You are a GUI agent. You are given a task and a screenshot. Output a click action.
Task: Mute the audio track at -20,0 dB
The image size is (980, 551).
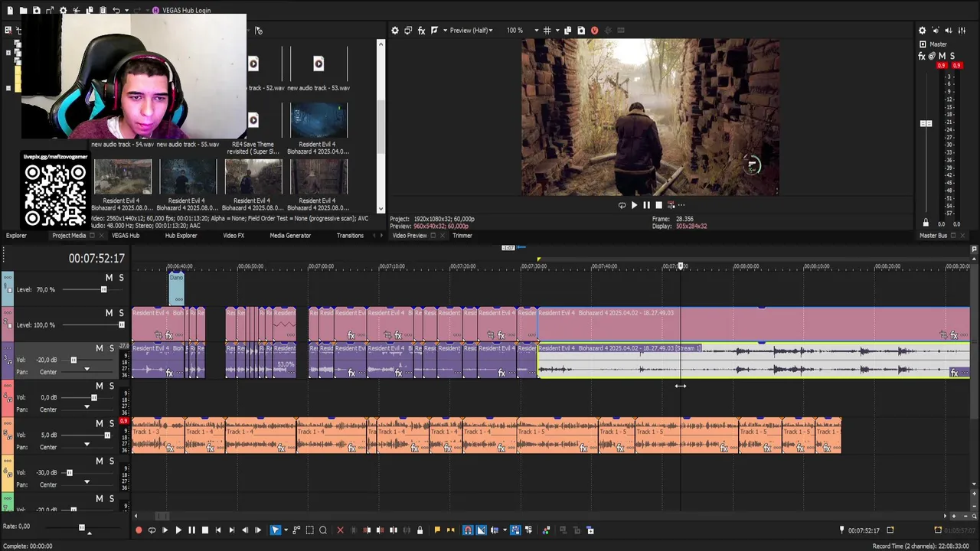tap(99, 348)
